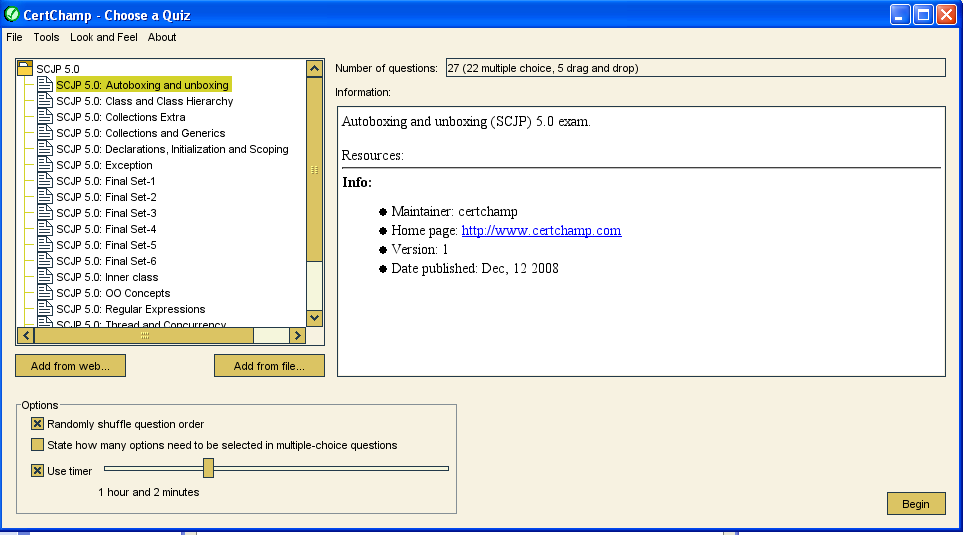Click document icon next to Final Set-3
Viewport: 963px width, 535px height.
pos(45,213)
